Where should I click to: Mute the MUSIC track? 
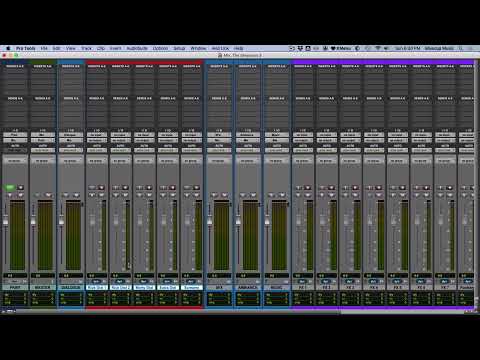pos(282,195)
